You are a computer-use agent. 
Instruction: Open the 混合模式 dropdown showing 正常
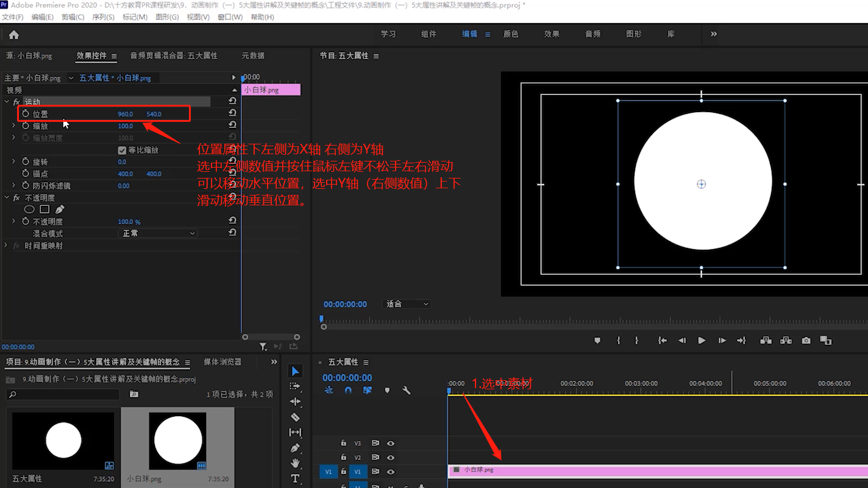pyautogui.click(x=157, y=233)
